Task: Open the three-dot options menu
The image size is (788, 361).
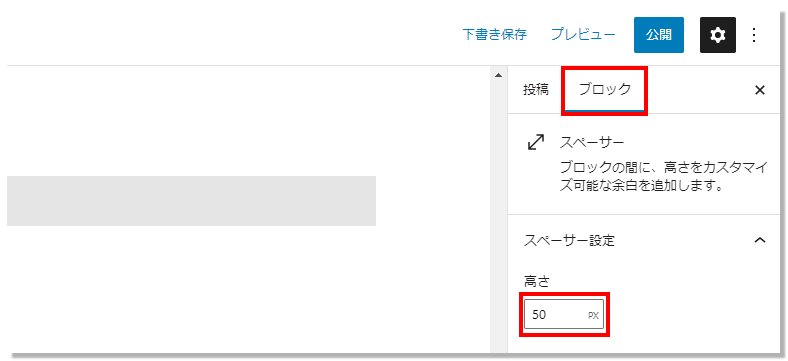Action: [x=754, y=35]
